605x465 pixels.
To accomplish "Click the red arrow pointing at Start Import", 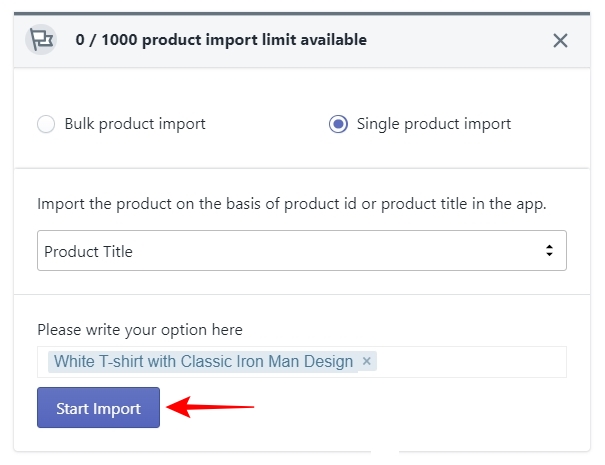I will pos(210,407).
